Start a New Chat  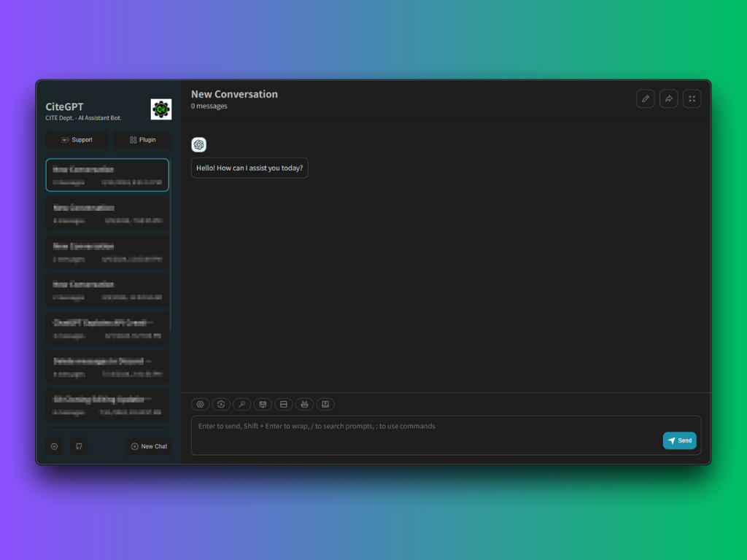pos(149,446)
